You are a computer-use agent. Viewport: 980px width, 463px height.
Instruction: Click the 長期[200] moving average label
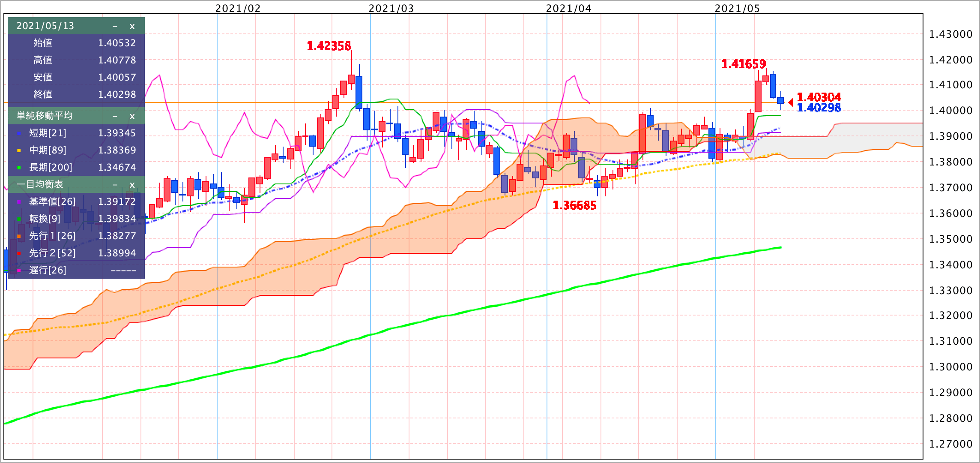click(x=51, y=167)
